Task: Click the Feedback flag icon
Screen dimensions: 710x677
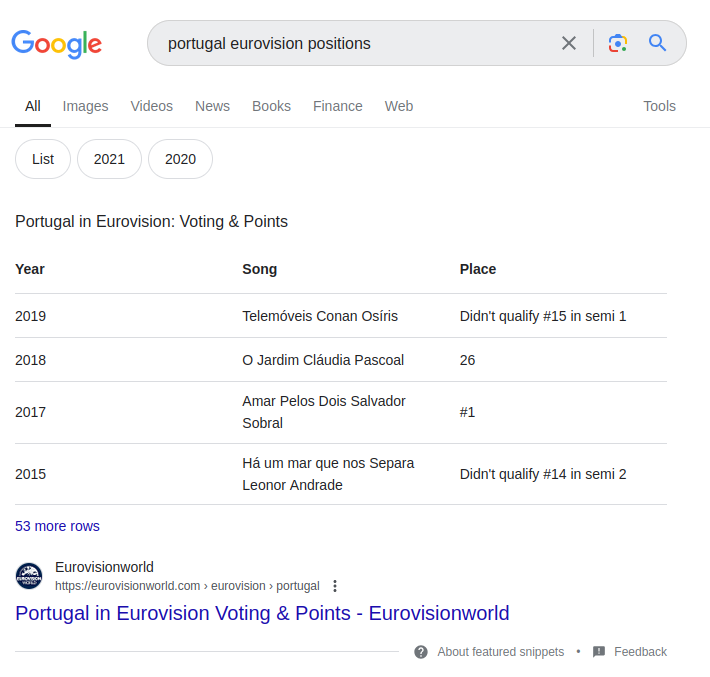Action: (x=599, y=652)
